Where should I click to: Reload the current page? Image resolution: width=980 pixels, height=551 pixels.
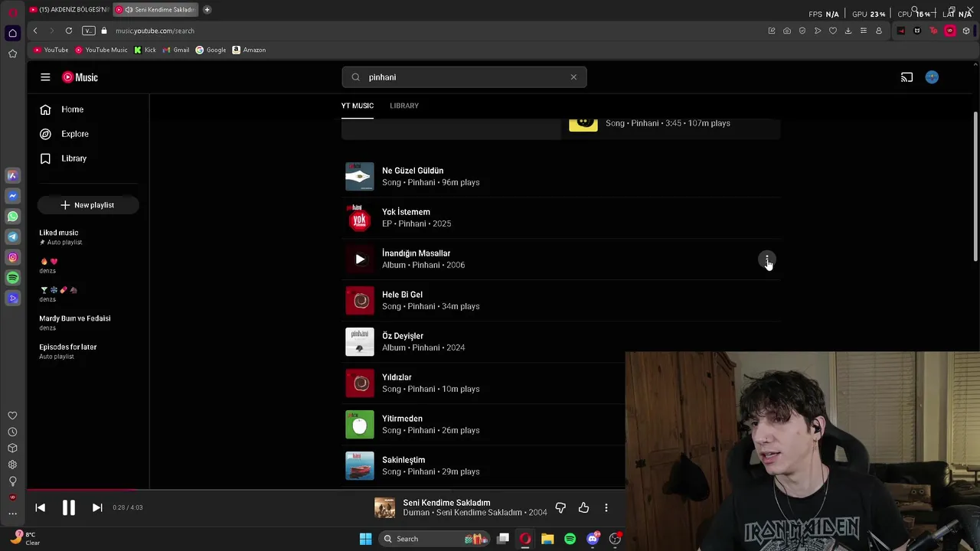(69, 31)
